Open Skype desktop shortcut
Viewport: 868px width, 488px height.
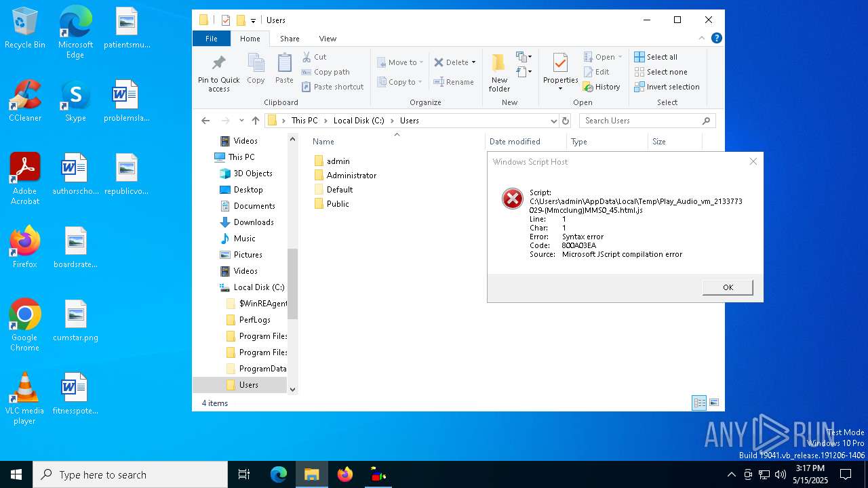[75, 101]
